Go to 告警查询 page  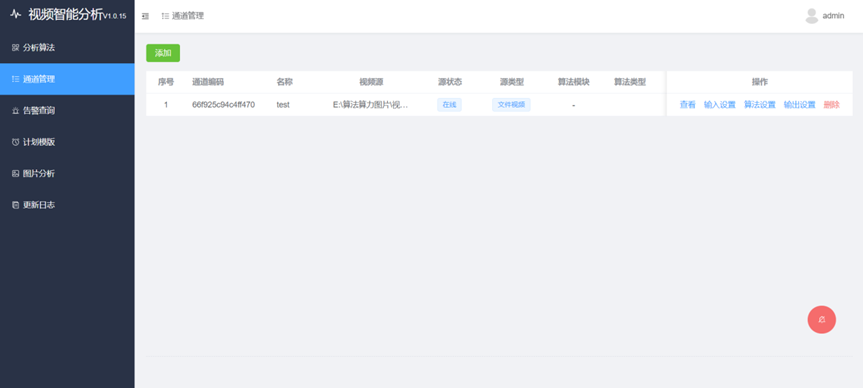tap(67, 111)
